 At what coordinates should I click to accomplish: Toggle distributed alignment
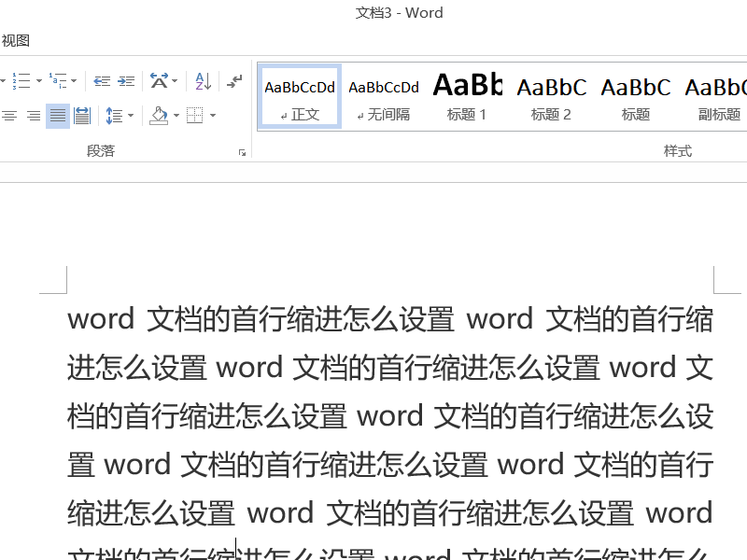point(82,116)
